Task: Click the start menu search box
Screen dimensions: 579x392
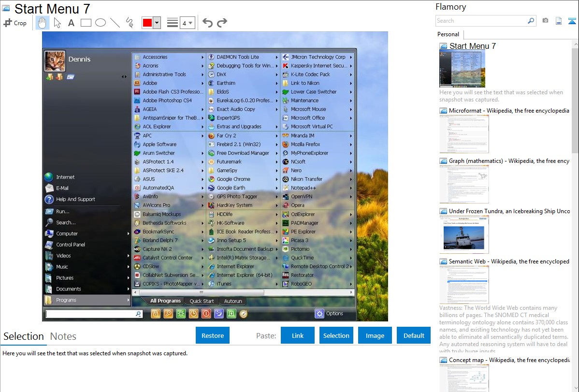Action: pyautogui.click(x=94, y=314)
